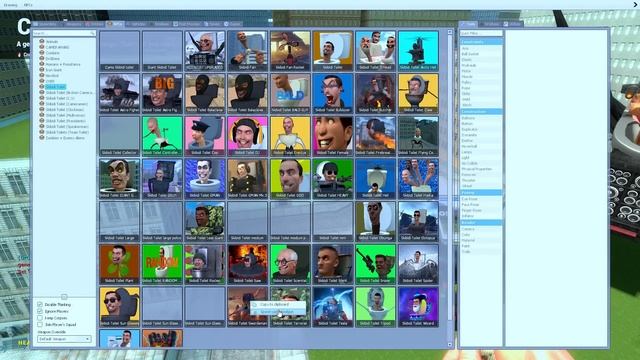Toggle the Ignore Players checkbox
Screen dimensions: 640x360
[x=40, y=311]
